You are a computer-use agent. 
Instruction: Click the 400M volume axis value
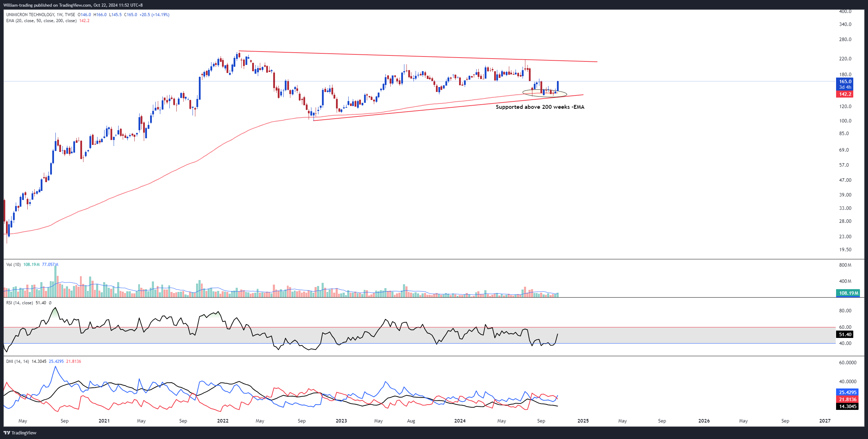[x=845, y=281]
